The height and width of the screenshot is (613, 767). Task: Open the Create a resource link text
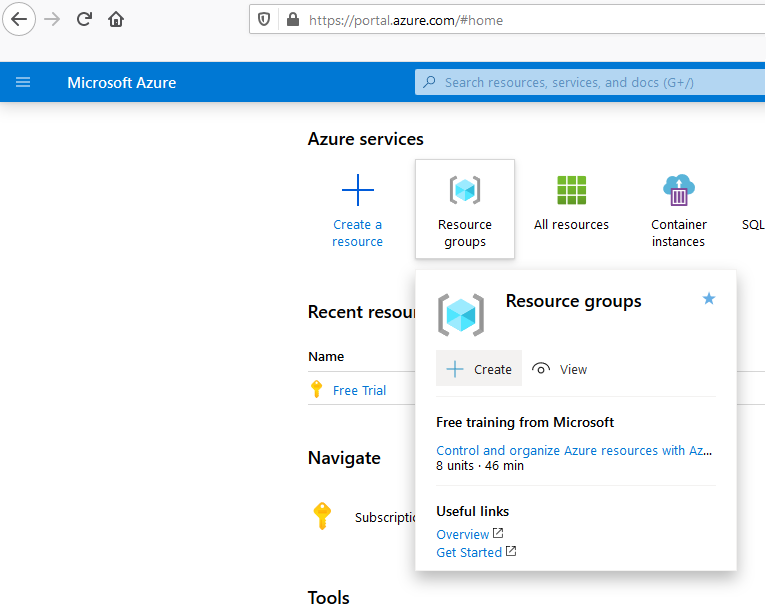(358, 233)
